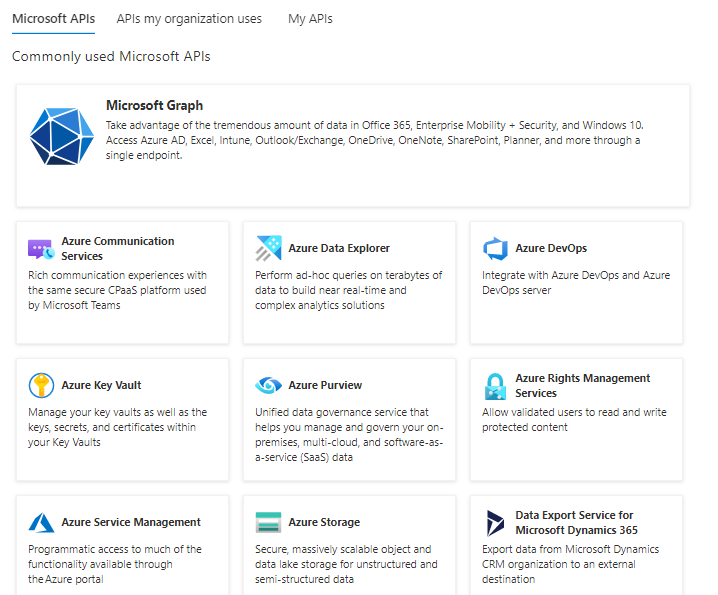Select Data Export Service for Dynamics 365 title
Viewport: 718px width, 595px height.
click(x=576, y=522)
